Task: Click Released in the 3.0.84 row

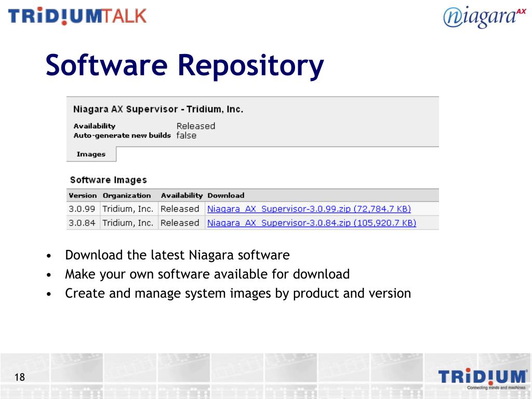Action: click(180, 223)
